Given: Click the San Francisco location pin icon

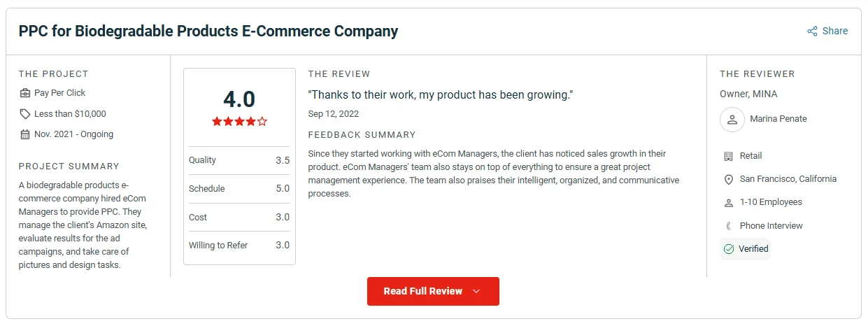Looking at the screenshot, I should 728,179.
